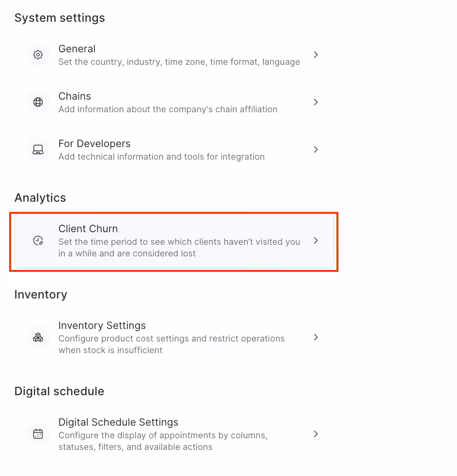Screen dimensions: 457x476
Task: Expand Chains using its right chevron
Action: [x=316, y=102]
